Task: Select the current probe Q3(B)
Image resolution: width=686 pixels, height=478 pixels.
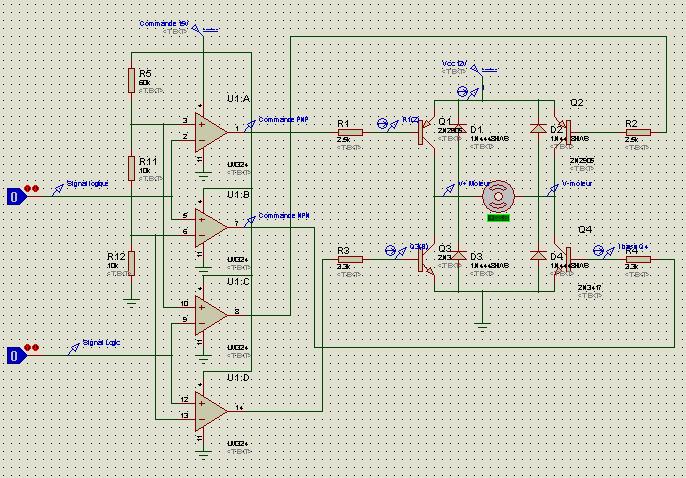Action: (x=396, y=251)
